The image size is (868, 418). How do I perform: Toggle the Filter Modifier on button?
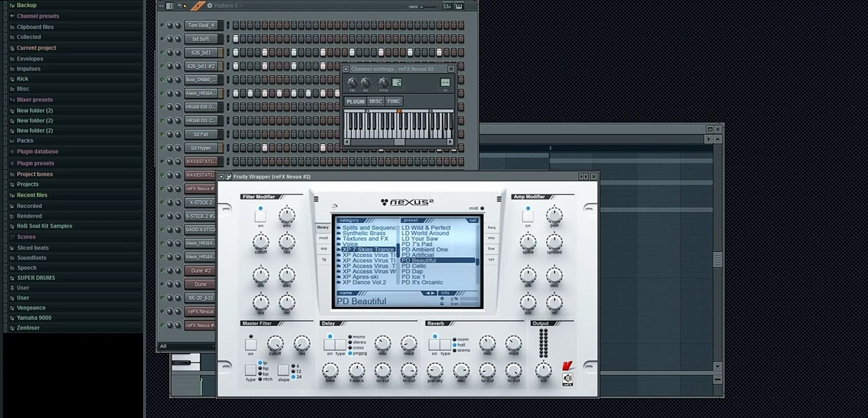(x=260, y=217)
